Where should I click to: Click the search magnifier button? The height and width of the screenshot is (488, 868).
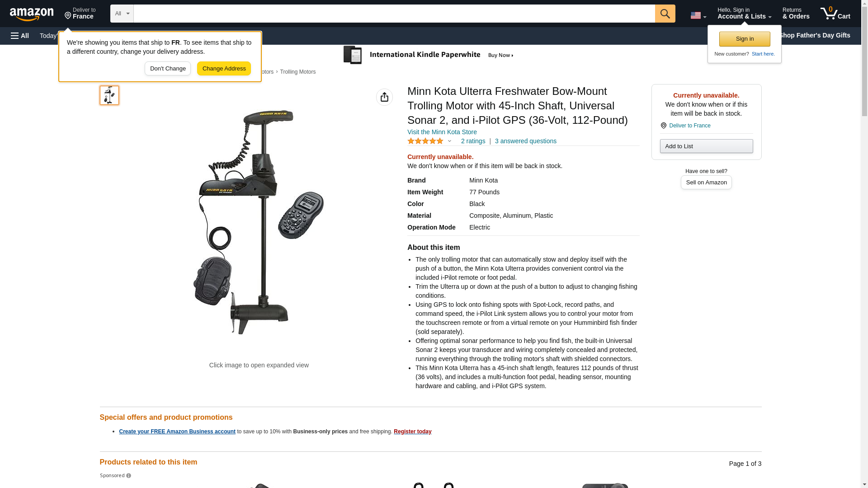tap(665, 14)
